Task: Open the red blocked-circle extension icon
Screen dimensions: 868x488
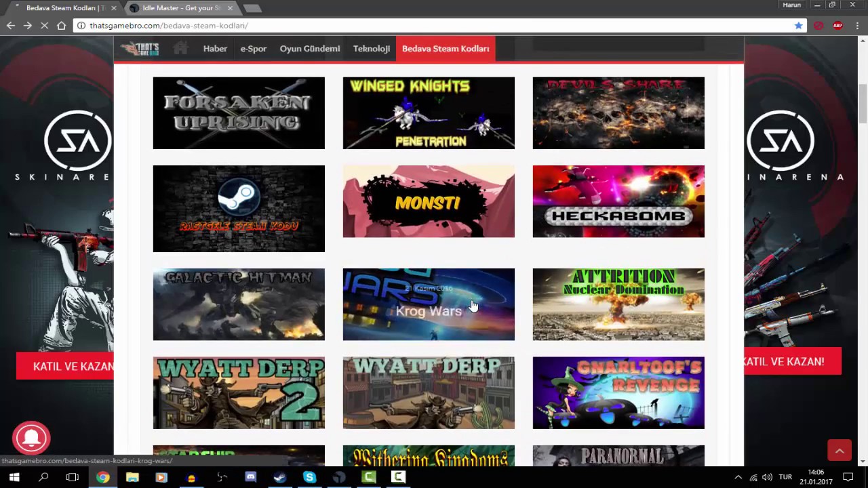Action: (818, 26)
